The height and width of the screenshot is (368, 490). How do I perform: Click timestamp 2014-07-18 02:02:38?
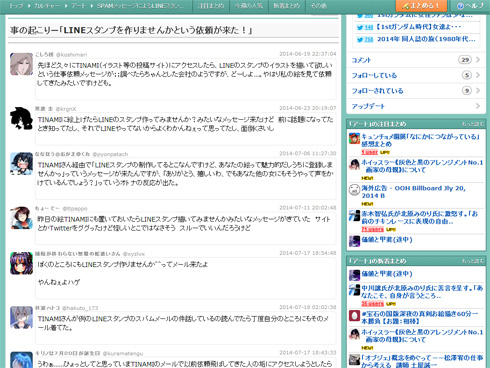point(308,307)
